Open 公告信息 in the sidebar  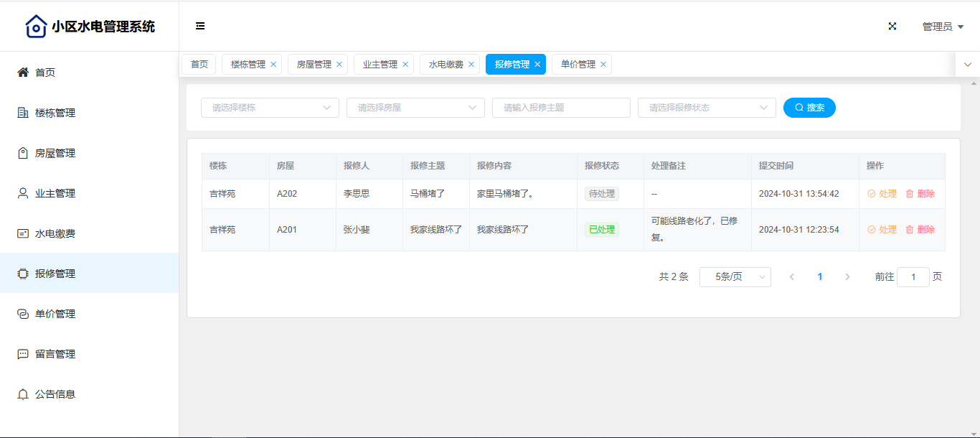(55, 394)
